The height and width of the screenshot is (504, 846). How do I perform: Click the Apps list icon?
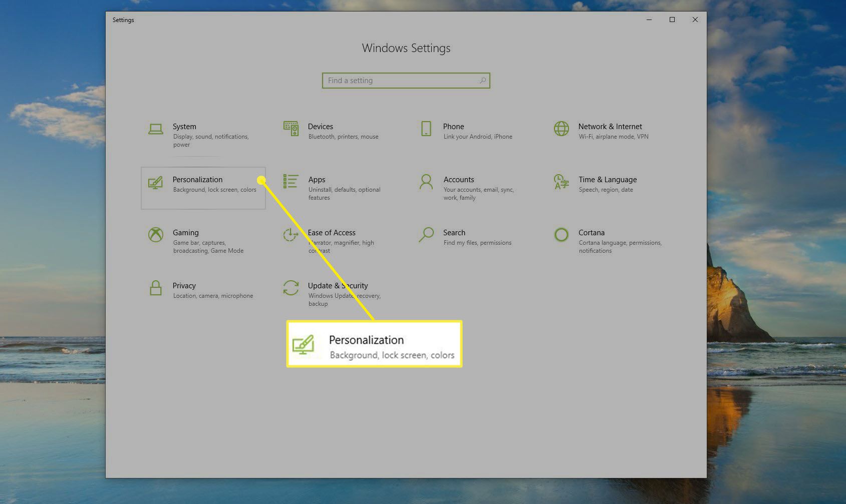291,181
